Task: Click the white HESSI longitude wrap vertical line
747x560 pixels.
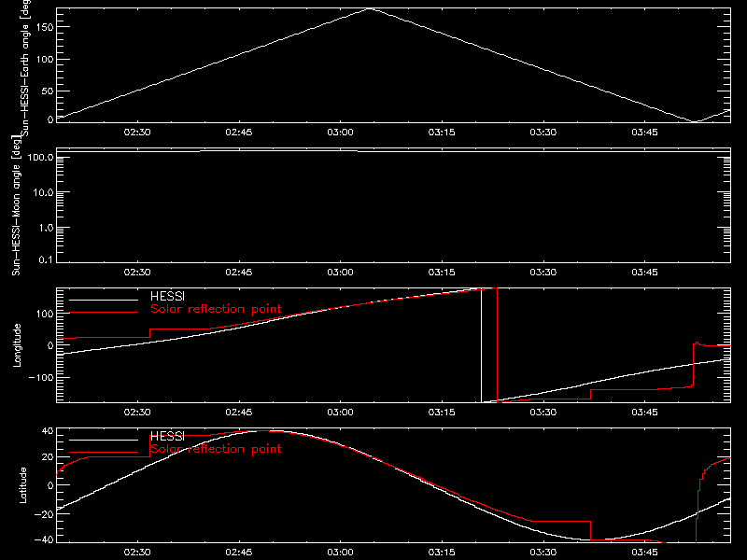Action: click(x=481, y=345)
